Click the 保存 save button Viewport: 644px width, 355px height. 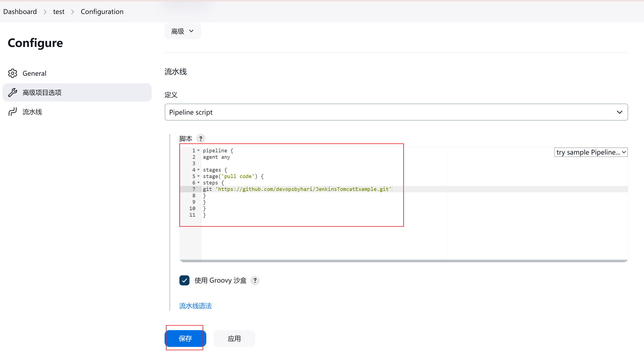[x=185, y=339]
